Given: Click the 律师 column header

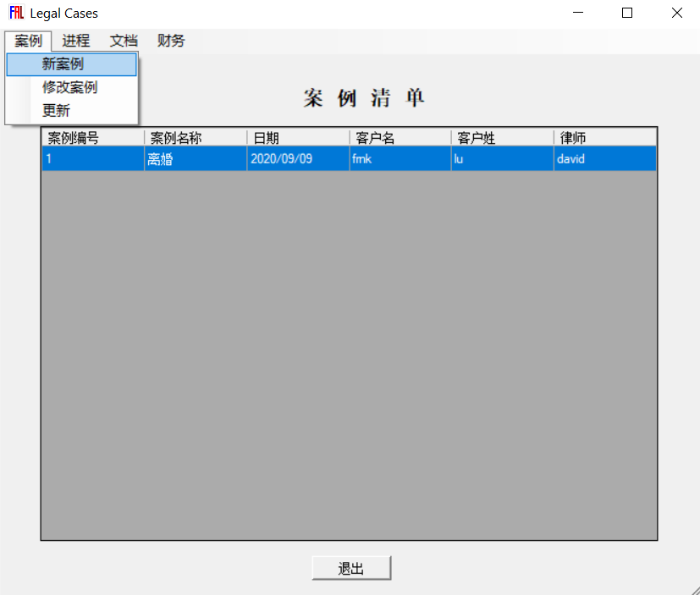Looking at the screenshot, I should tap(604, 138).
